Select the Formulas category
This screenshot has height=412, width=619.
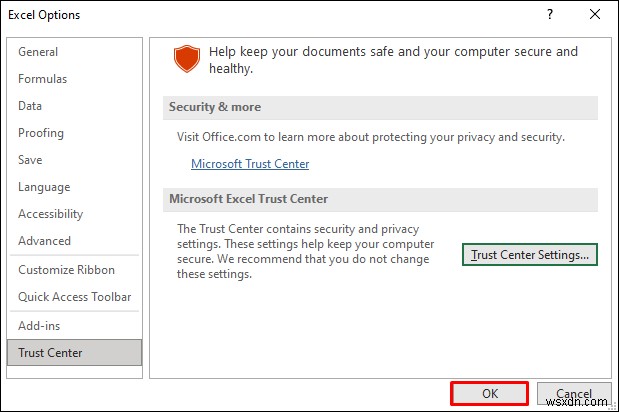click(x=43, y=79)
